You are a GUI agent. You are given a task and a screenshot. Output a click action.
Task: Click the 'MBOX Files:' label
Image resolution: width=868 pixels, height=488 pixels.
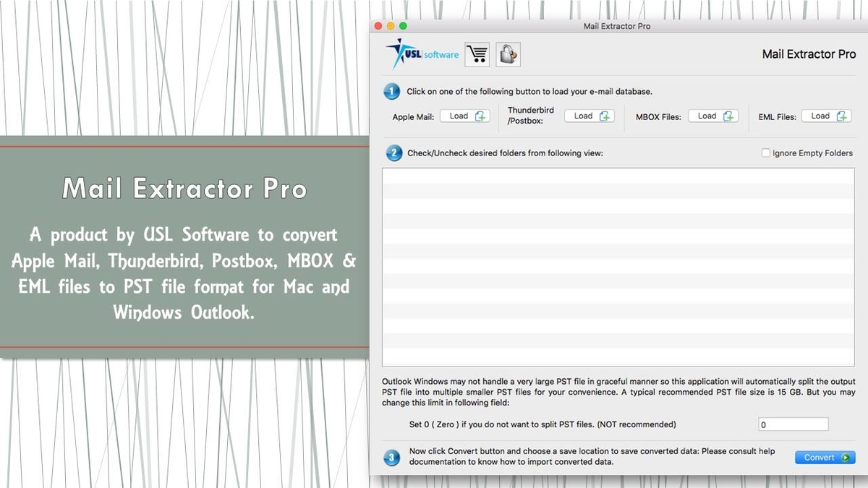659,117
